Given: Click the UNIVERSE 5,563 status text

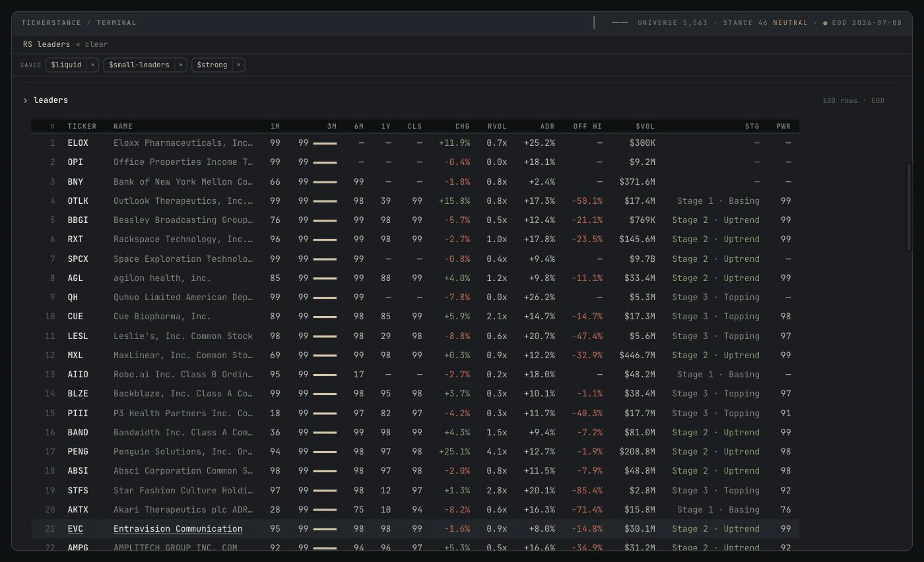Looking at the screenshot, I should [x=673, y=22].
